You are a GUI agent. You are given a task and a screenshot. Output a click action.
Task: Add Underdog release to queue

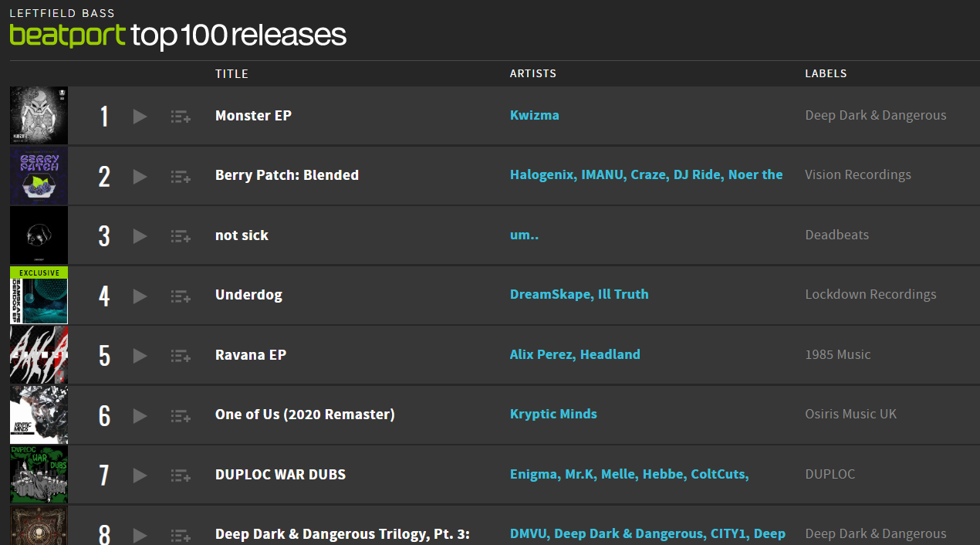tap(181, 296)
